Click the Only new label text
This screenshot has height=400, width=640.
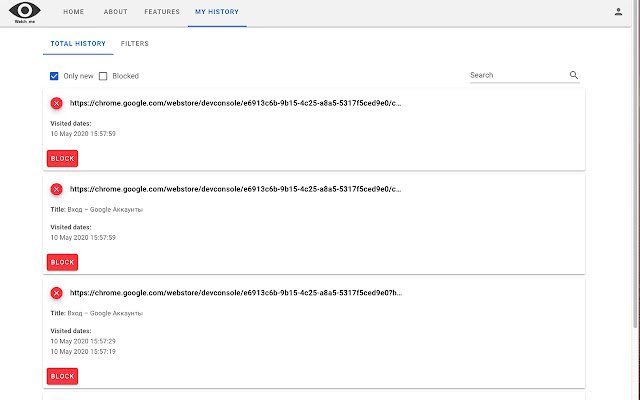pos(78,76)
